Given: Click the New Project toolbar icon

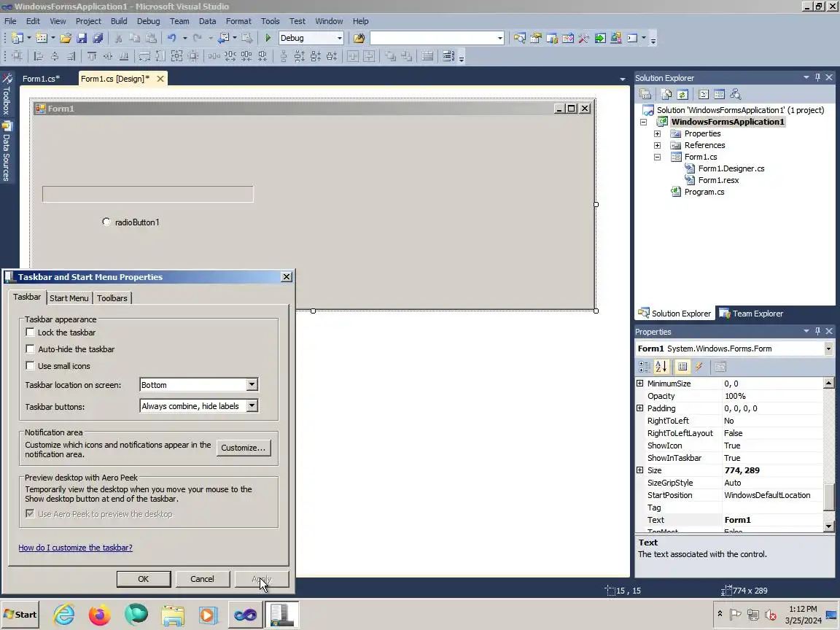Looking at the screenshot, I should (17, 38).
